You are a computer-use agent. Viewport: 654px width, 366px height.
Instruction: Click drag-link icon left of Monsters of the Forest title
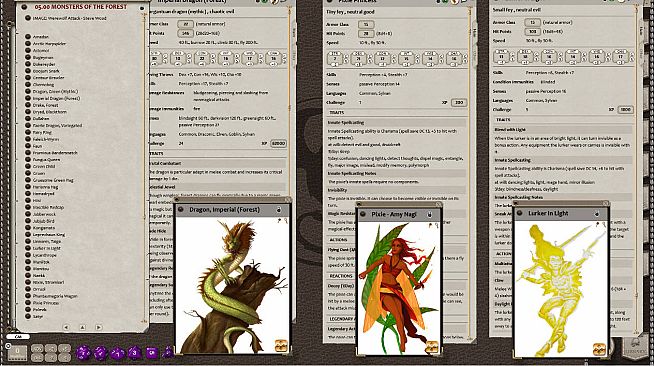tap(24, 7)
